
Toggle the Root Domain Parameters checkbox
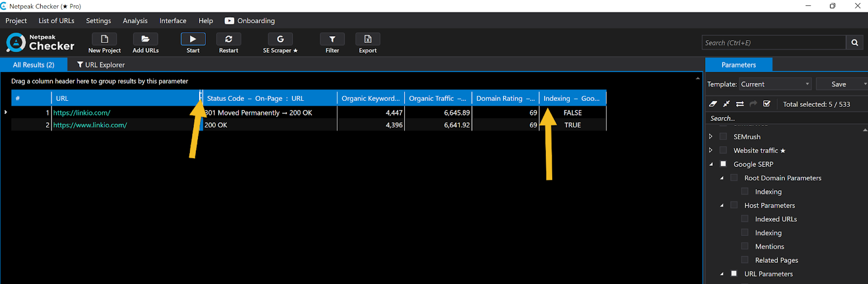tap(734, 178)
